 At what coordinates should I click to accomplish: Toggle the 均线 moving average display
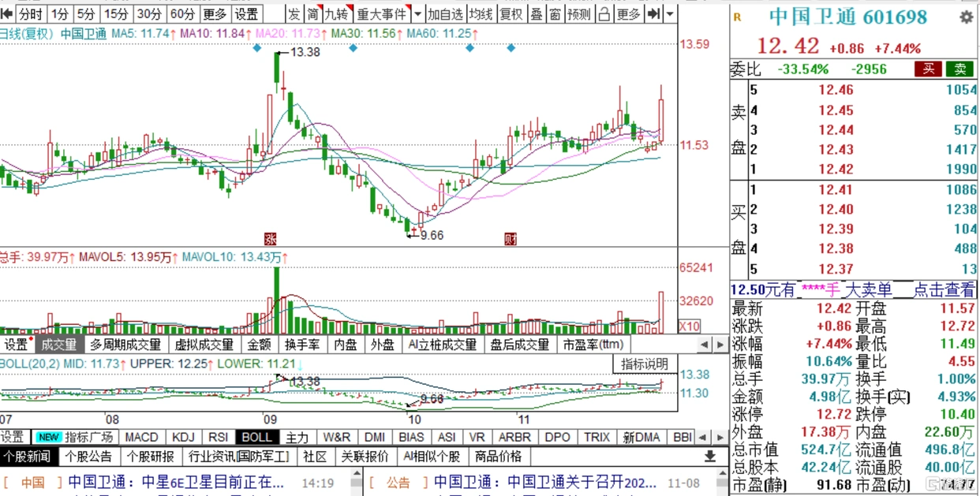click(x=480, y=14)
